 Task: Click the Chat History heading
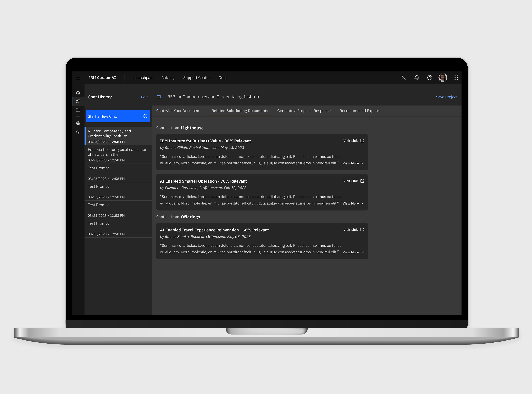point(100,97)
